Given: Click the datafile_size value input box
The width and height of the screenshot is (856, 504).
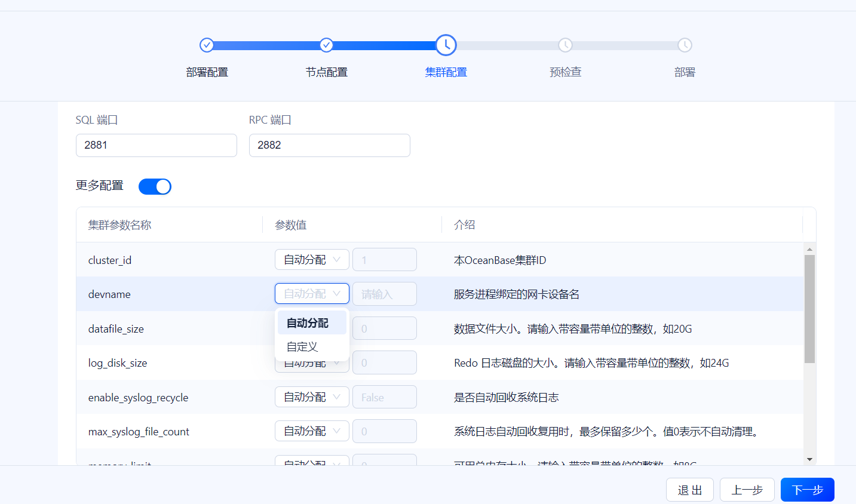Looking at the screenshot, I should pos(385,328).
